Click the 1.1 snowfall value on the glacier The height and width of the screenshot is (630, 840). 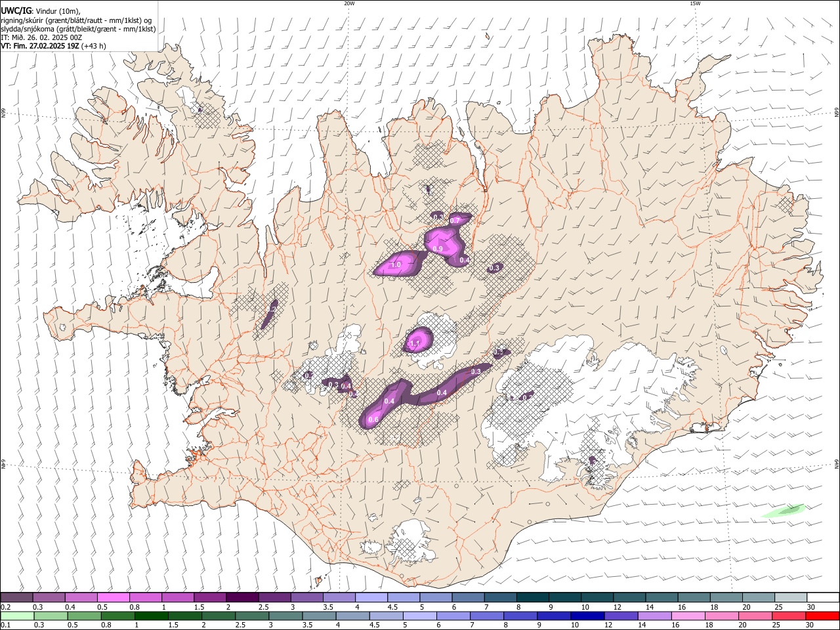coord(415,343)
